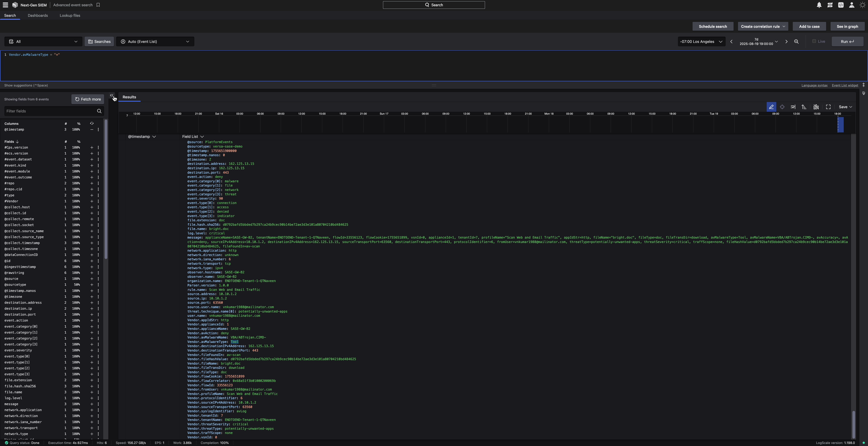Open the notifications bell icon
Screen dimensions: 868x446
819,5
